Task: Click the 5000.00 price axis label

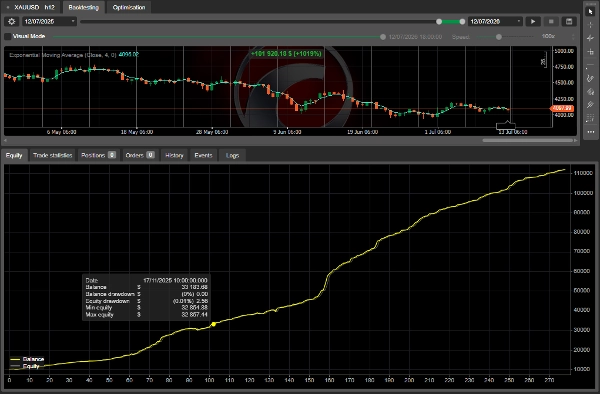Action: [564, 51]
